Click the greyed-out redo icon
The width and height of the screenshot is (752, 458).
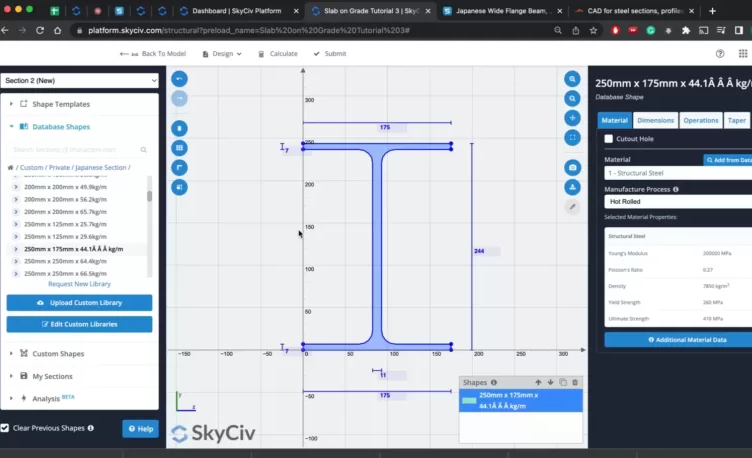179,98
